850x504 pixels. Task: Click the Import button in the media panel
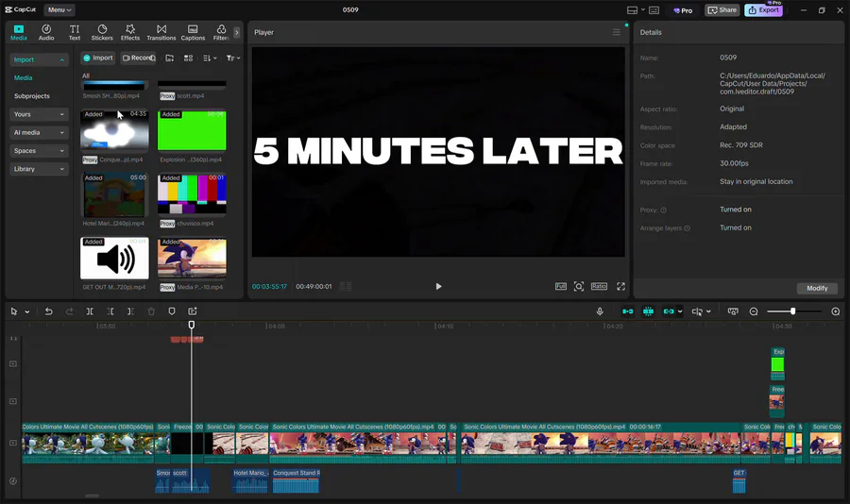coord(98,58)
